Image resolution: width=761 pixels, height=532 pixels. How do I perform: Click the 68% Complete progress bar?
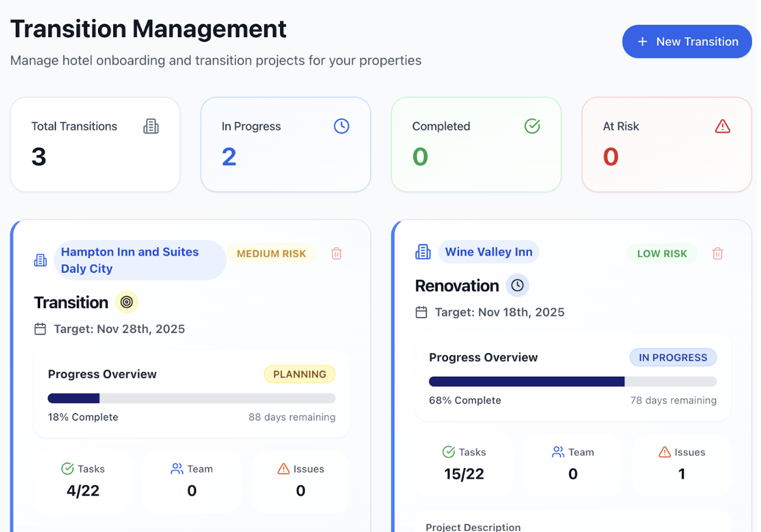click(x=573, y=381)
